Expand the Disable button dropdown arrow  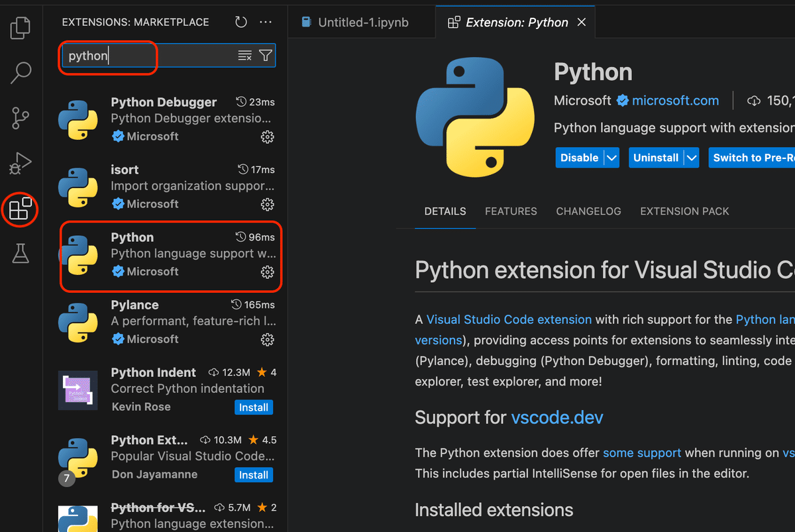coord(611,158)
